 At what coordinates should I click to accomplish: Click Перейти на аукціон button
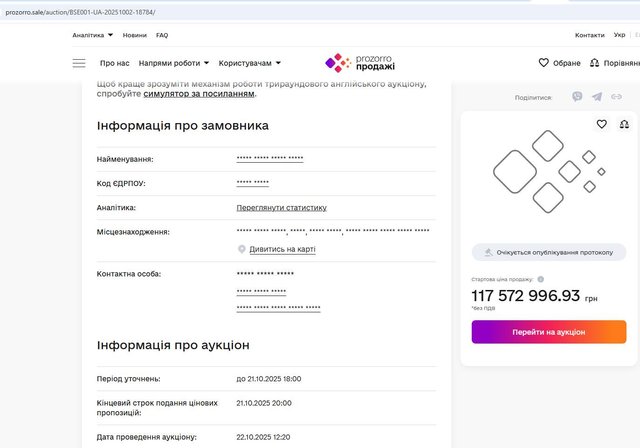pyautogui.click(x=549, y=332)
